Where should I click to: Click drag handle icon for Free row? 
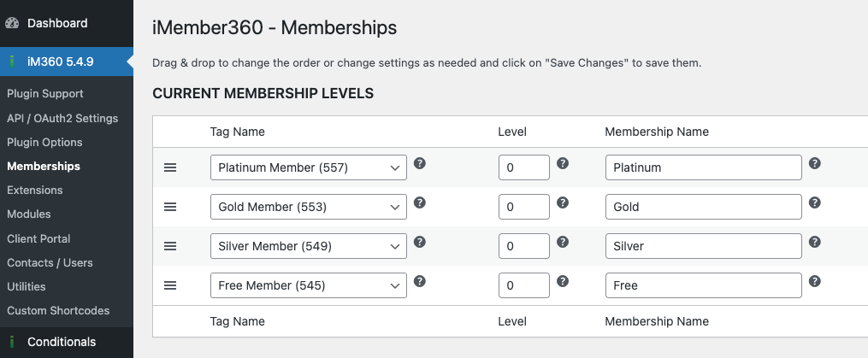[x=170, y=285]
